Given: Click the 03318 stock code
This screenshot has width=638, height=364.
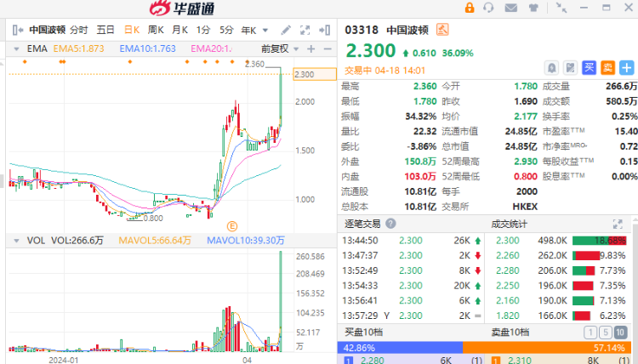Looking at the screenshot, I should [362, 30].
